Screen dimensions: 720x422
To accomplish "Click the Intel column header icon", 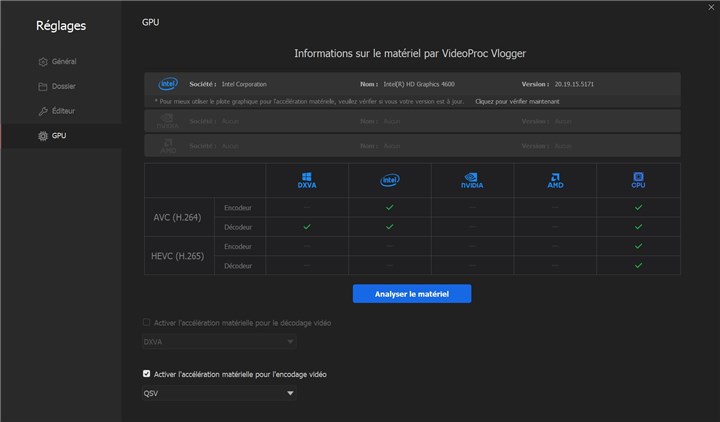I will coord(389,180).
